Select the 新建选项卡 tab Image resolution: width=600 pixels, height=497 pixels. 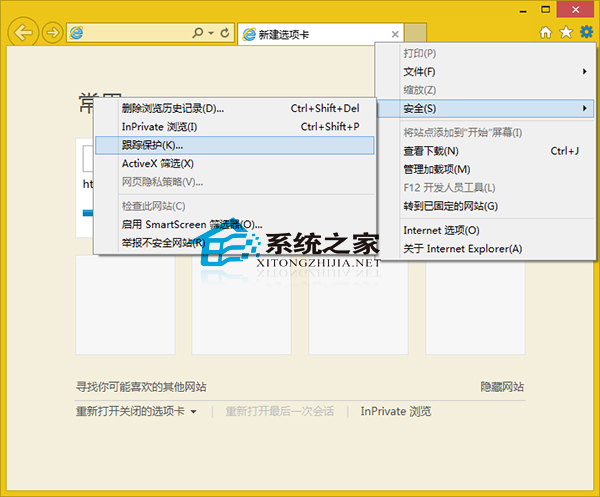click(x=321, y=34)
